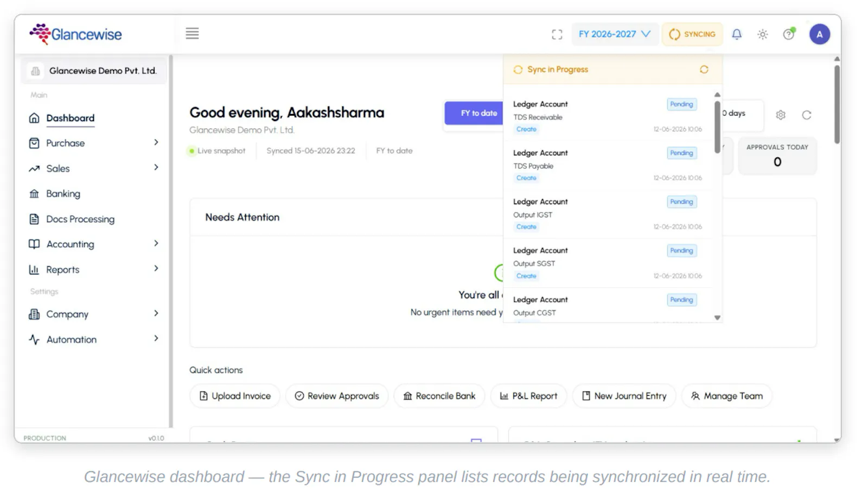The image size is (868, 493).
Task: Click the SYNCING status button
Action: click(692, 34)
